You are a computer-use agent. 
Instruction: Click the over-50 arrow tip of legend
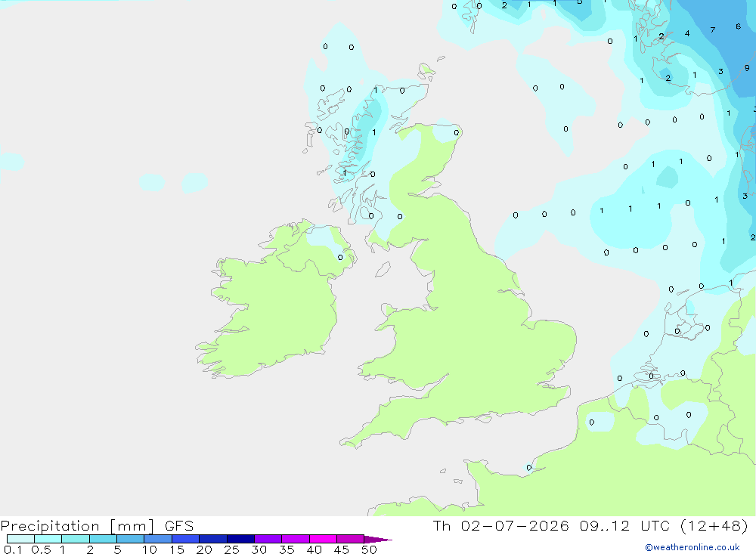[x=378, y=539]
